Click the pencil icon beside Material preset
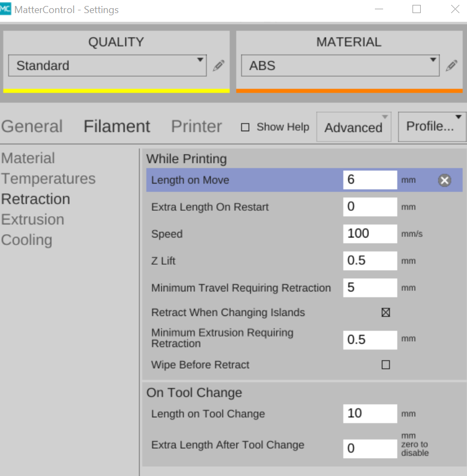467x476 pixels. pyautogui.click(x=451, y=66)
